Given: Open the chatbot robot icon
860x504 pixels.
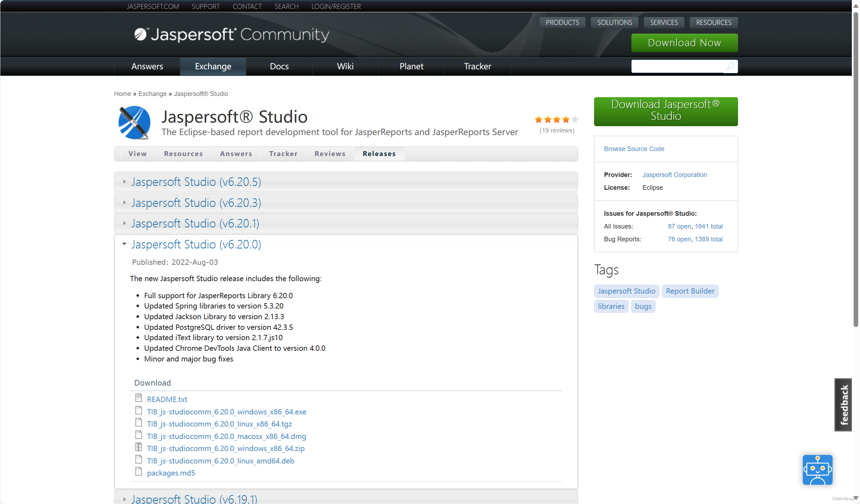Looking at the screenshot, I should tap(817, 470).
